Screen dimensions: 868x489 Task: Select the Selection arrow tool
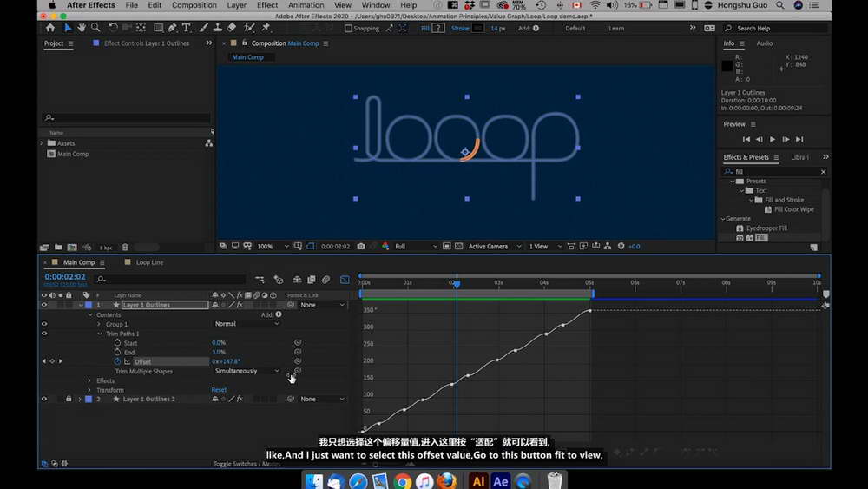point(68,28)
